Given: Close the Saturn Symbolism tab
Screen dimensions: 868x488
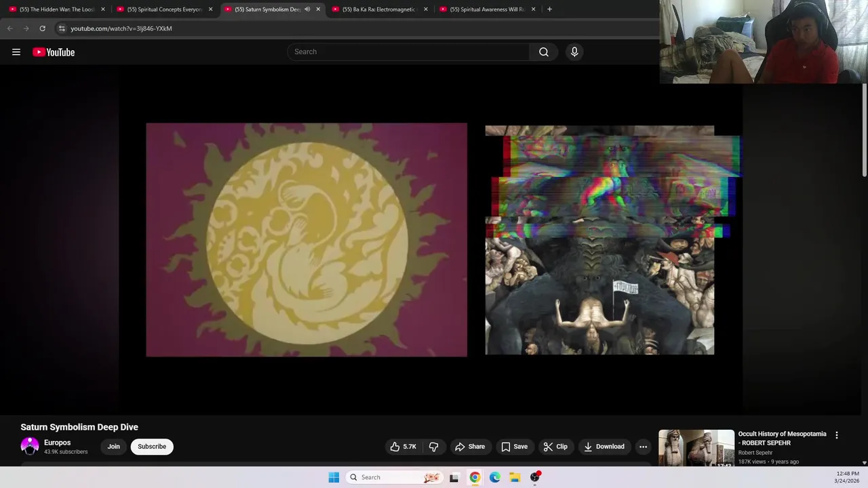Looking at the screenshot, I should (x=318, y=9).
